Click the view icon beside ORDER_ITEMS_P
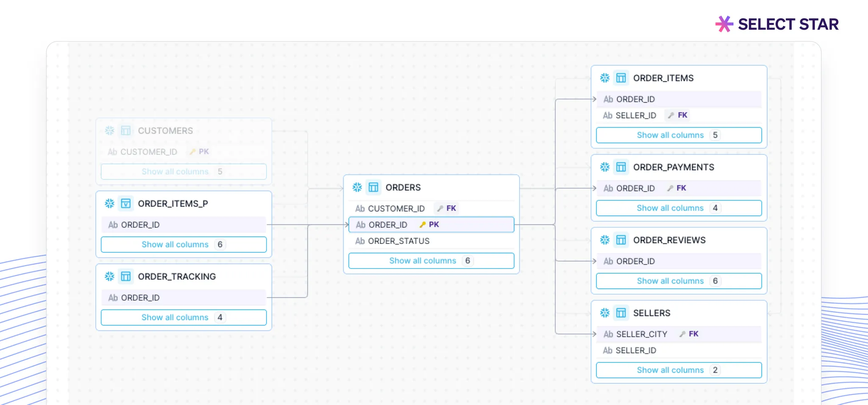 (126, 204)
